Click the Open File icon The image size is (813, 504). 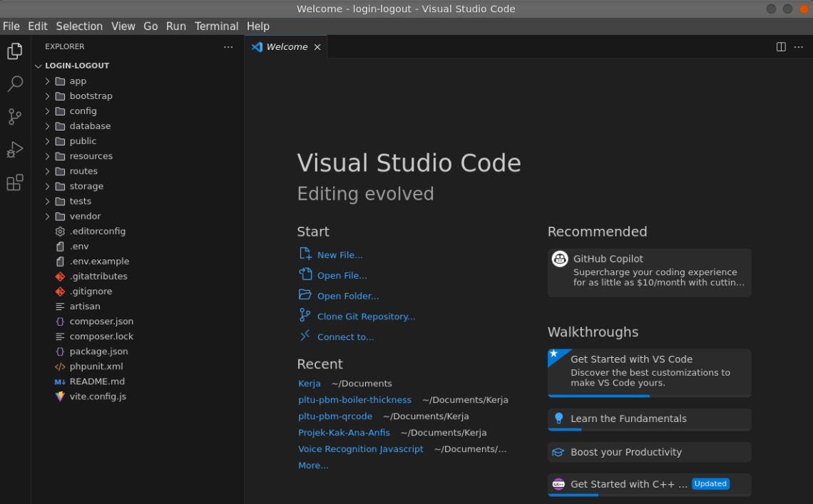click(305, 274)
